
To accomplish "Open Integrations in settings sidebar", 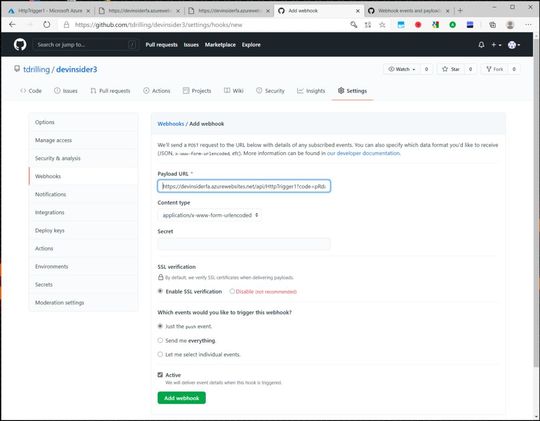I will 83,212.
